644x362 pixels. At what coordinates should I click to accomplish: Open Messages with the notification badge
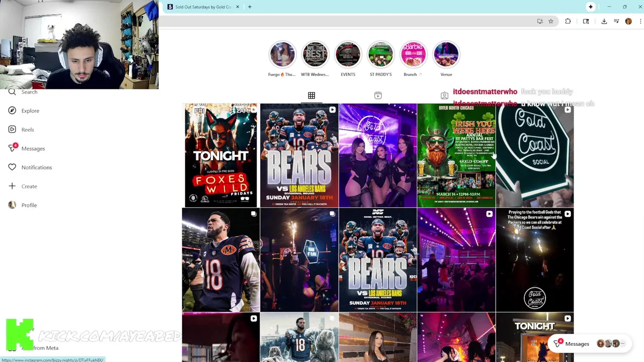click(x=27, y=148)
